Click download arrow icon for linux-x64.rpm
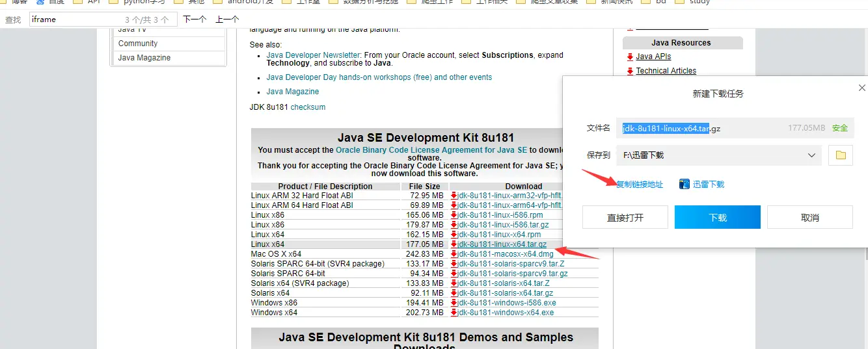The width and height of the screenshot is (868, 349). point(454,235)
